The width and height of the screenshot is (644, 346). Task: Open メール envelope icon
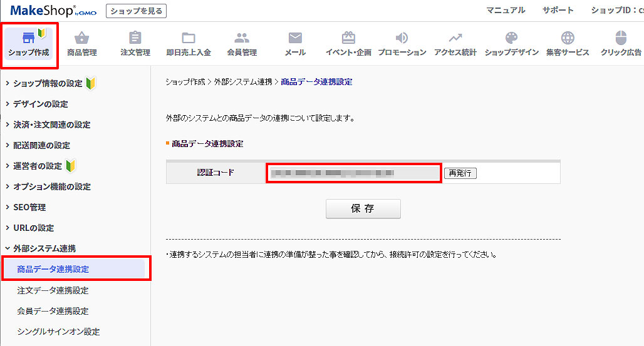tap(295, 38)
